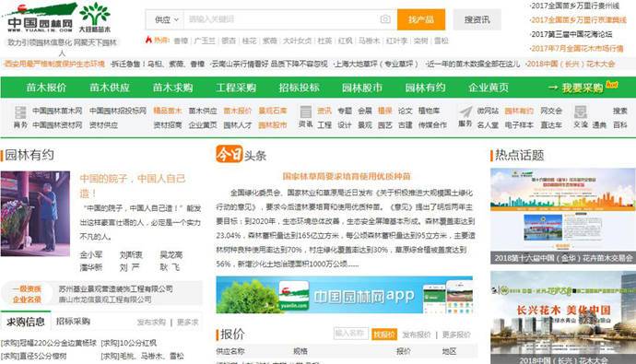Screen dimensions: 636x364
Task: Open the speaker photo under 园林有约
Action: click(x=35, y=214)
